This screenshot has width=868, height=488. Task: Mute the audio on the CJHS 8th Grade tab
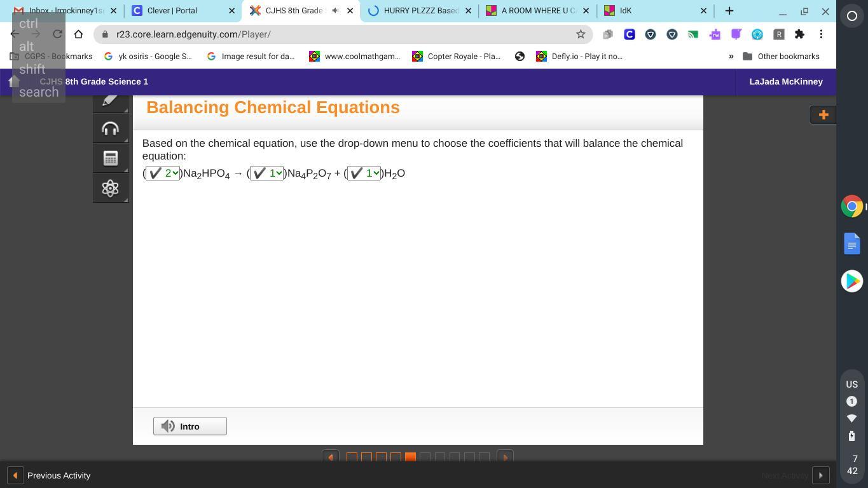tap(335, 11)
